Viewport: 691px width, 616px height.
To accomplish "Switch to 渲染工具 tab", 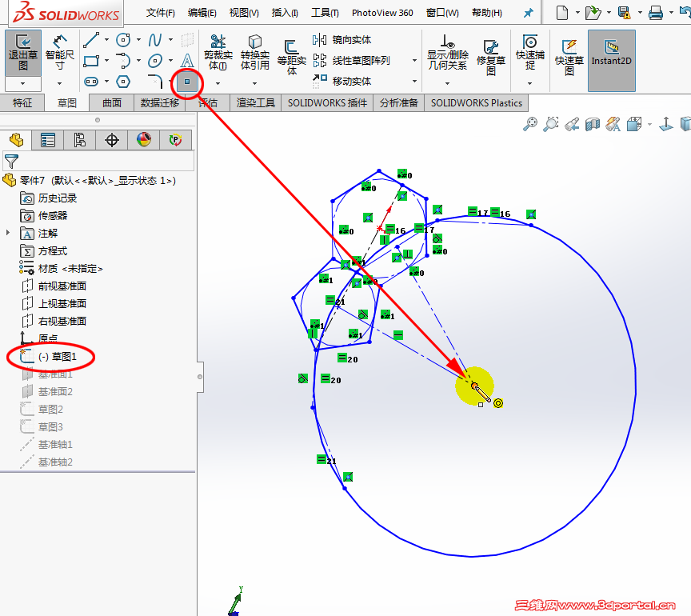I will click(256, 102).
